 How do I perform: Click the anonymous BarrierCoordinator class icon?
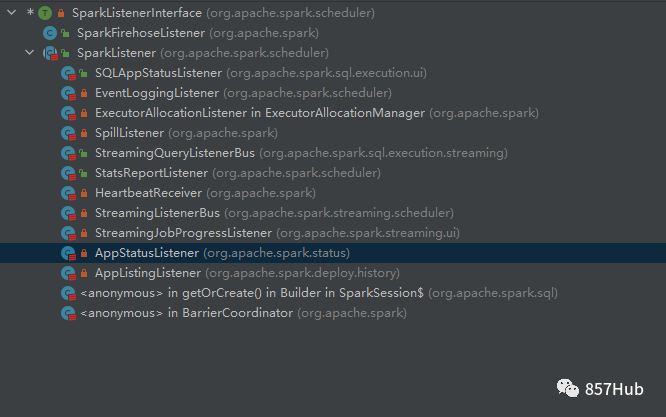pos(68,313)
